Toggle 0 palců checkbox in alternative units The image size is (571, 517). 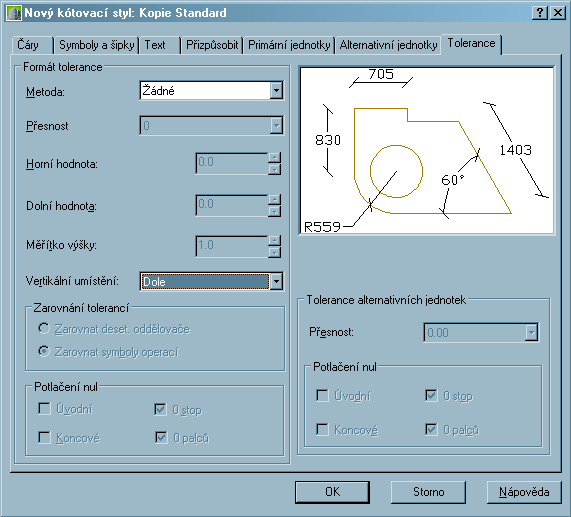coord(431,429)
